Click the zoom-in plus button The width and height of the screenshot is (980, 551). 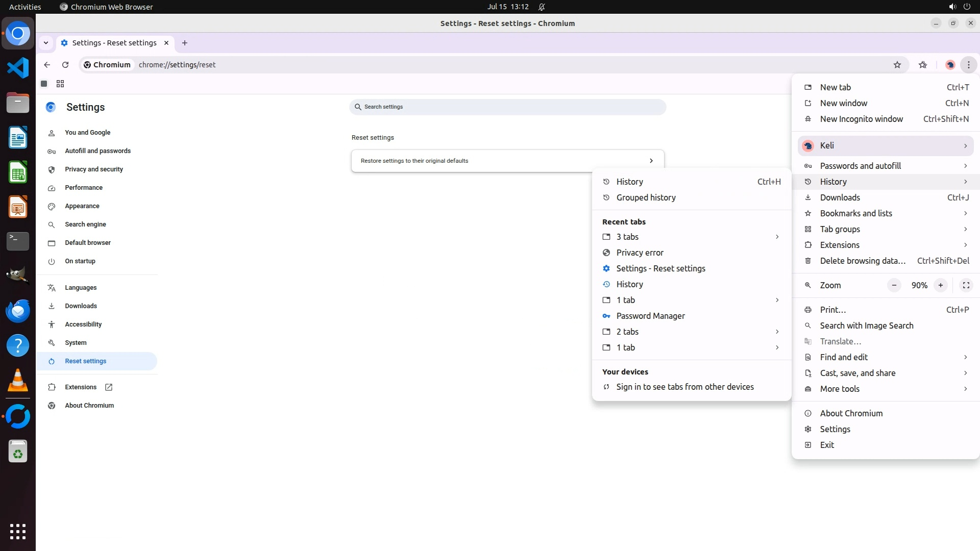click(x=940, y=285)
